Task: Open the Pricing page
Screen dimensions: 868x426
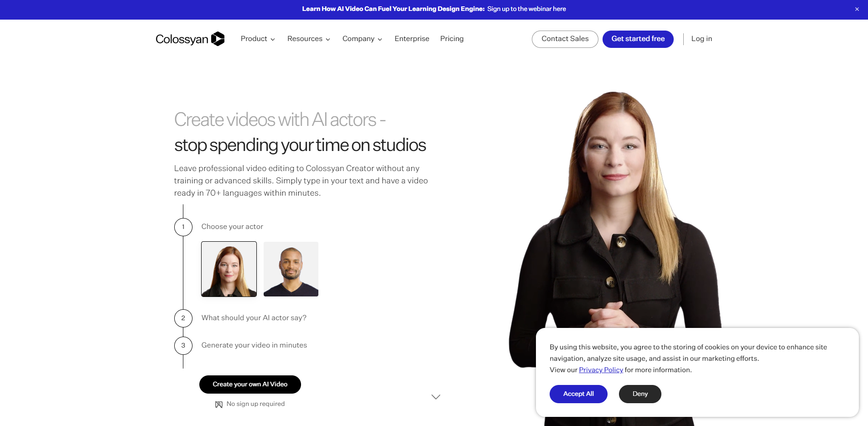Action: tap(452, 39)
